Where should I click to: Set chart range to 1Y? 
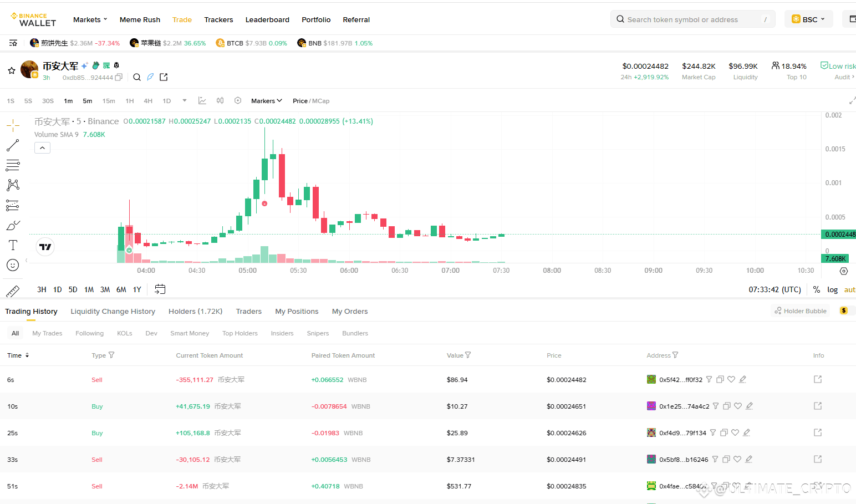click(x=137, y=289)
